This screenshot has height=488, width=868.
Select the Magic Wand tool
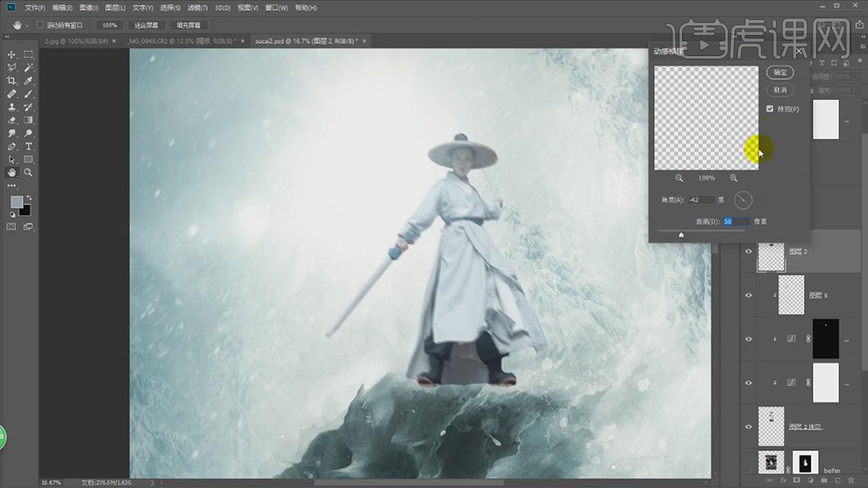coord(28,67)
